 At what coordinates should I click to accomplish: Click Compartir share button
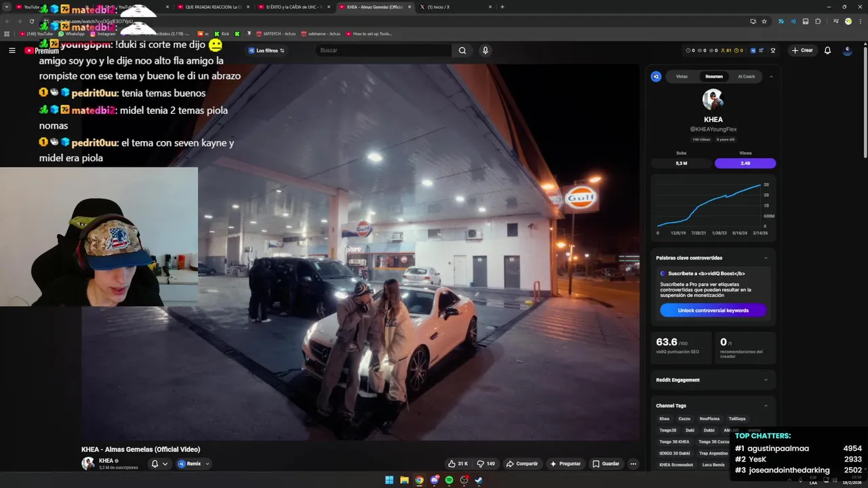click(521, 464)
